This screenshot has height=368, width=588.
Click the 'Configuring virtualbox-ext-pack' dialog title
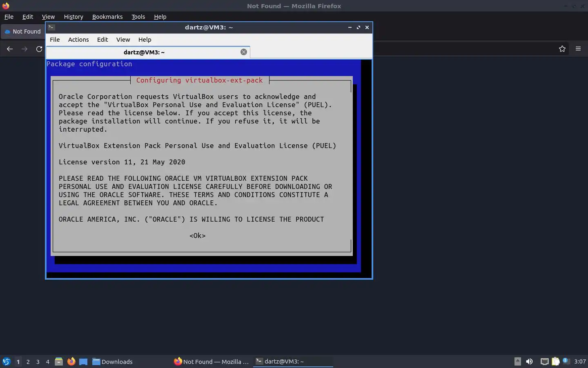(199, 80)
